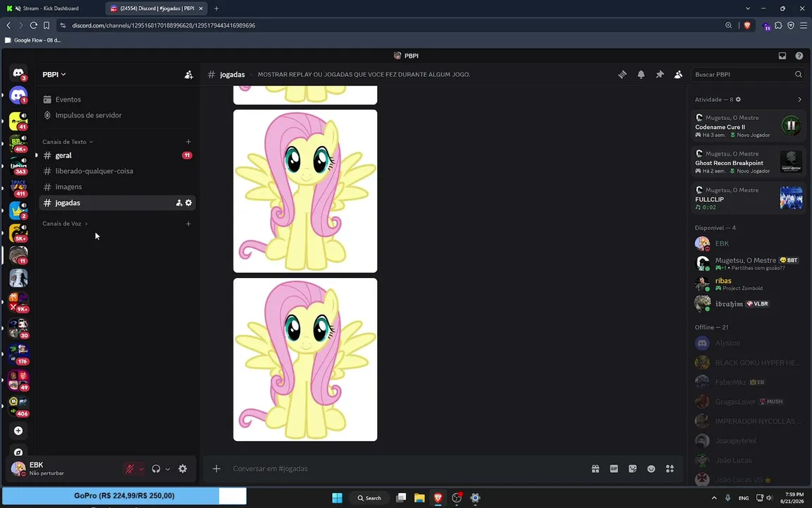The width and height of the screenshot is (812, 508).
Task: Open the invite members icon beside PBPI
Action: (x=188, y=75)
